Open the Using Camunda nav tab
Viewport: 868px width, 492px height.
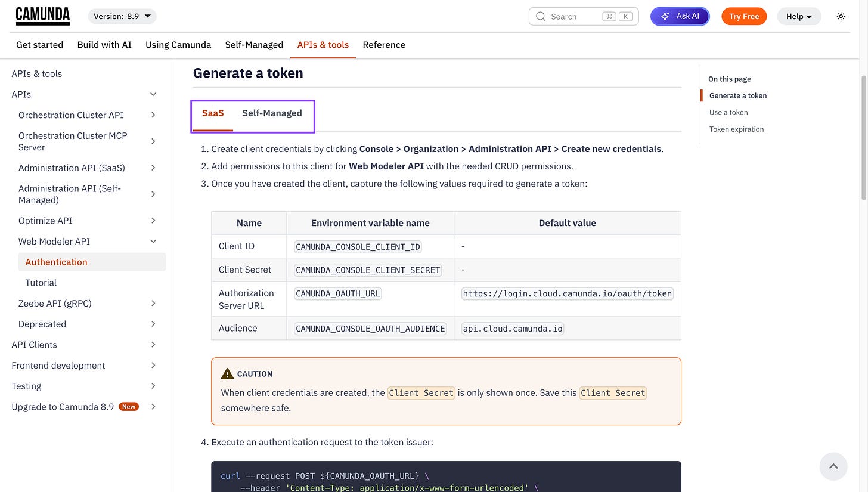pos(178,45)
